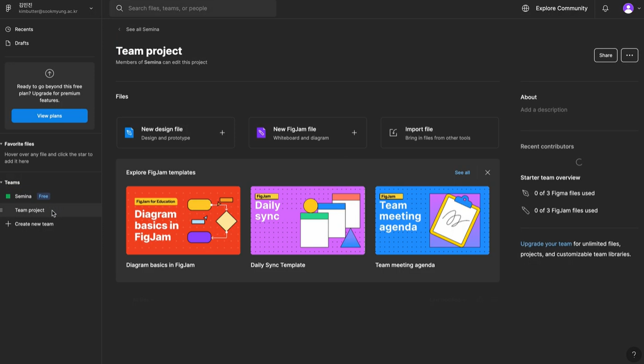Focus the Search files, teams, or people field
Screen dimensions: 644x364
pyautogui.click(x=193, y=8)
